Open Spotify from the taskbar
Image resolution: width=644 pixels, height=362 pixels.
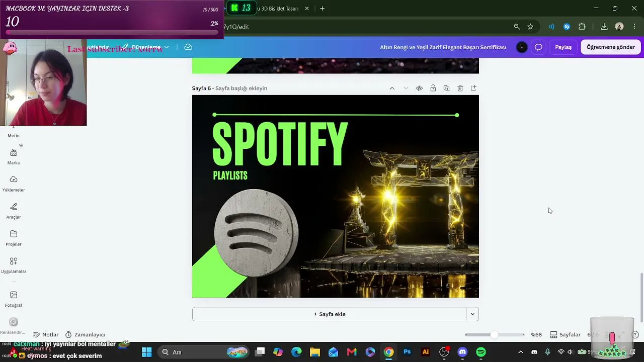481,352
